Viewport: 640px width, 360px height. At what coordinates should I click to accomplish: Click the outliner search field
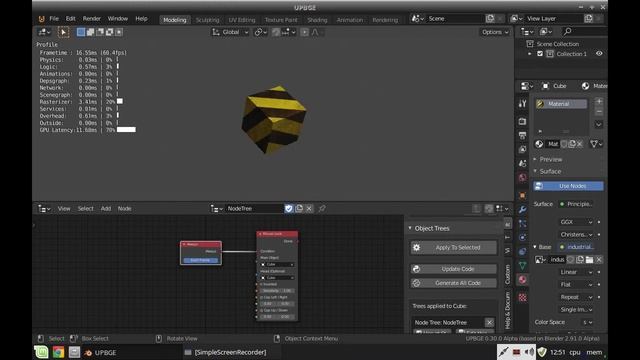(584, 32)
